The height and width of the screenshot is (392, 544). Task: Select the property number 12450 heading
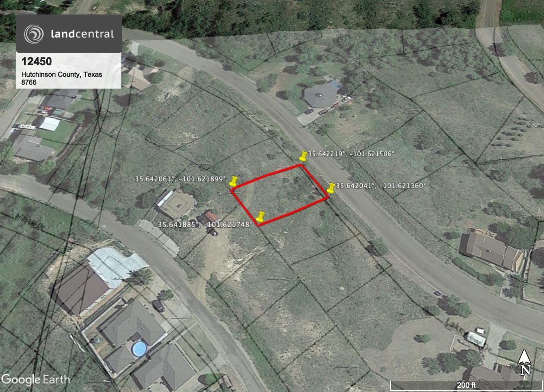pos(37,62)
